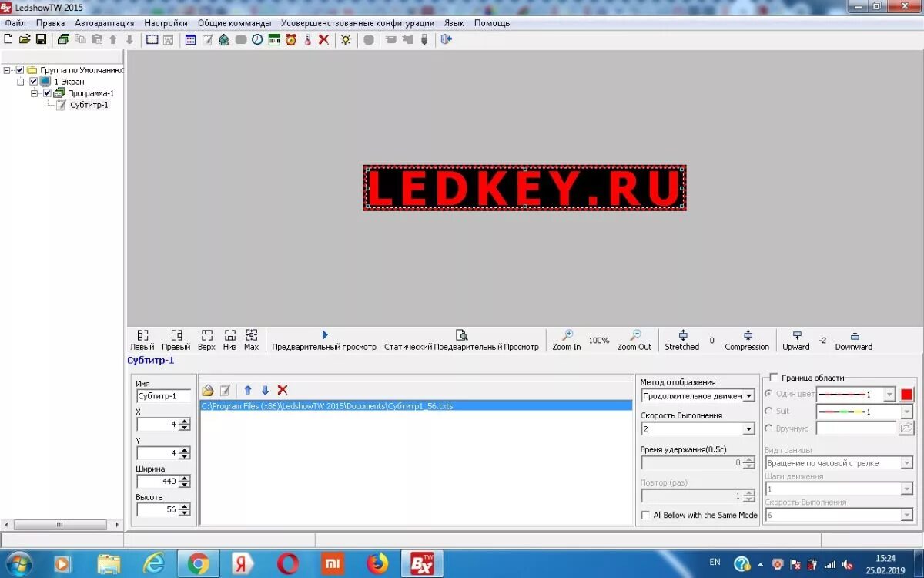Screen dimensions: 924x578
Task: Click Zoom In magnifier
Action: pyautogui.click(x=567, y=340)
